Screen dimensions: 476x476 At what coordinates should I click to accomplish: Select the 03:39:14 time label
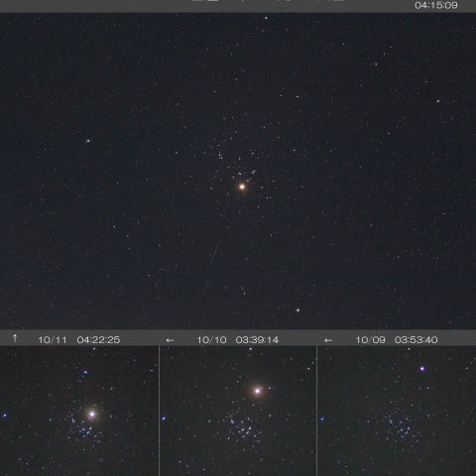click(x=257, y=340)
